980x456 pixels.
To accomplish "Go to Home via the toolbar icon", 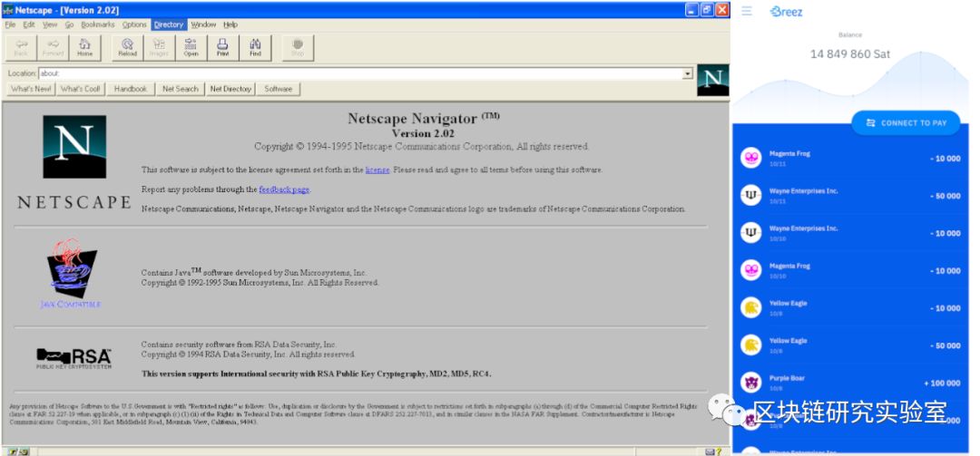I will (x=85, y=47).
